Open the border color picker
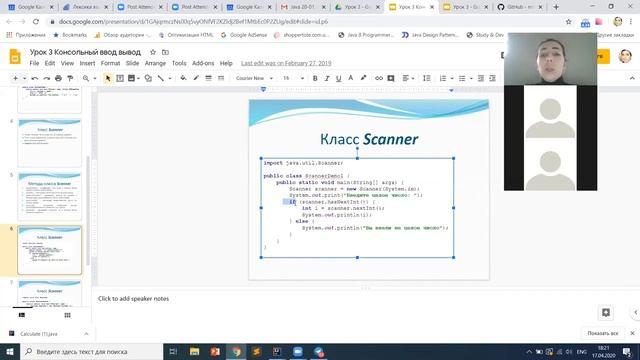 (x=196, y=78)
